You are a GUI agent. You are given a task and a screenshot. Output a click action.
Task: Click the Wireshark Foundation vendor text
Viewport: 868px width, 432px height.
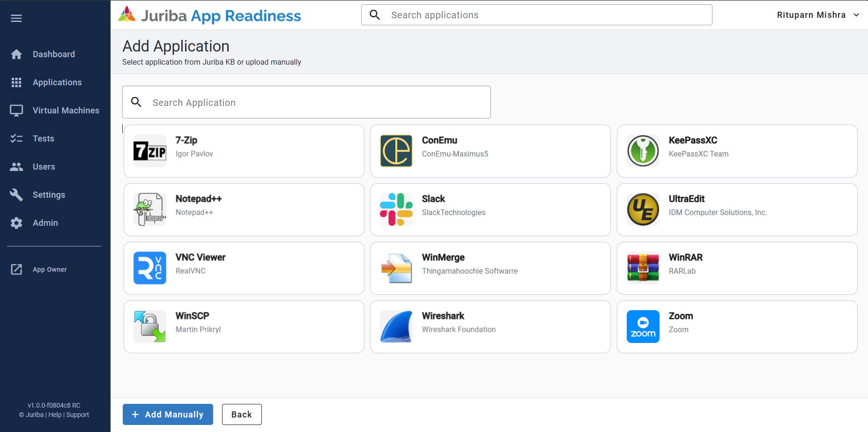[x=459, y=329]
